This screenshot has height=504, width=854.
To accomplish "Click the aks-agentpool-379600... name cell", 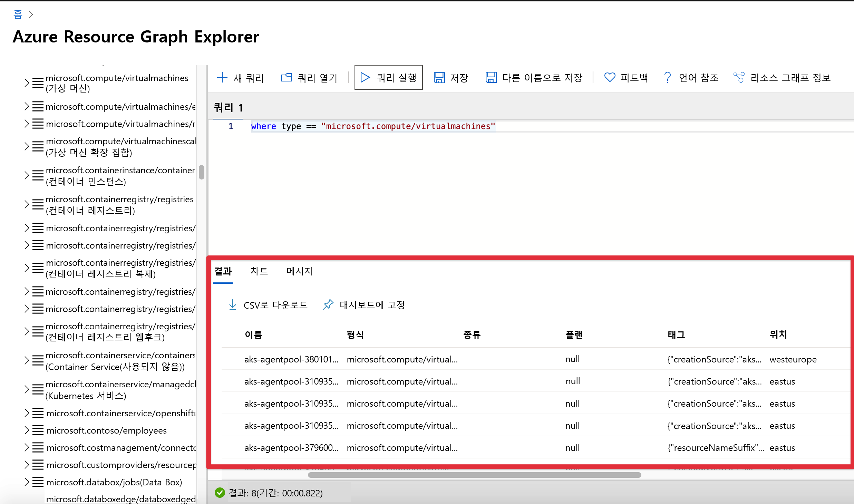I will click(291, 448).
